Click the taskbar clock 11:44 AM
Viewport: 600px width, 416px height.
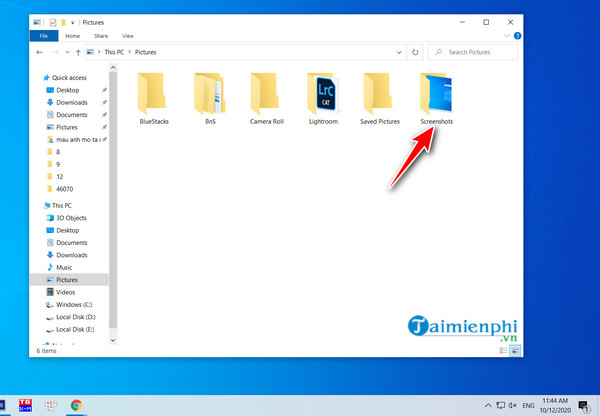(x=555, y=401)
